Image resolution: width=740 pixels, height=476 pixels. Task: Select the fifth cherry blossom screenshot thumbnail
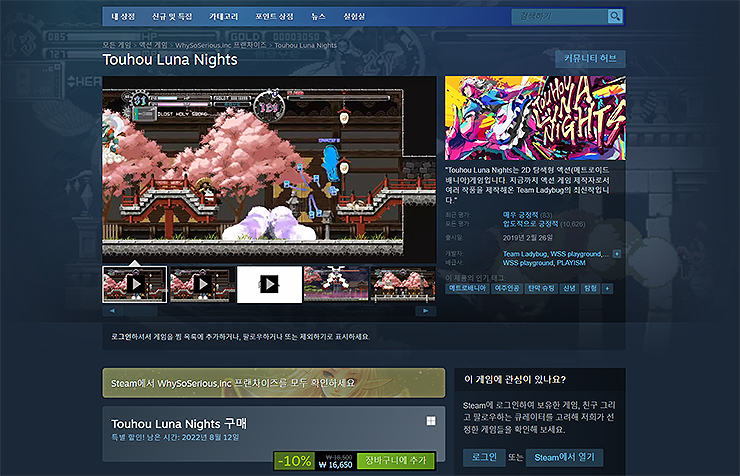point(404,284)
